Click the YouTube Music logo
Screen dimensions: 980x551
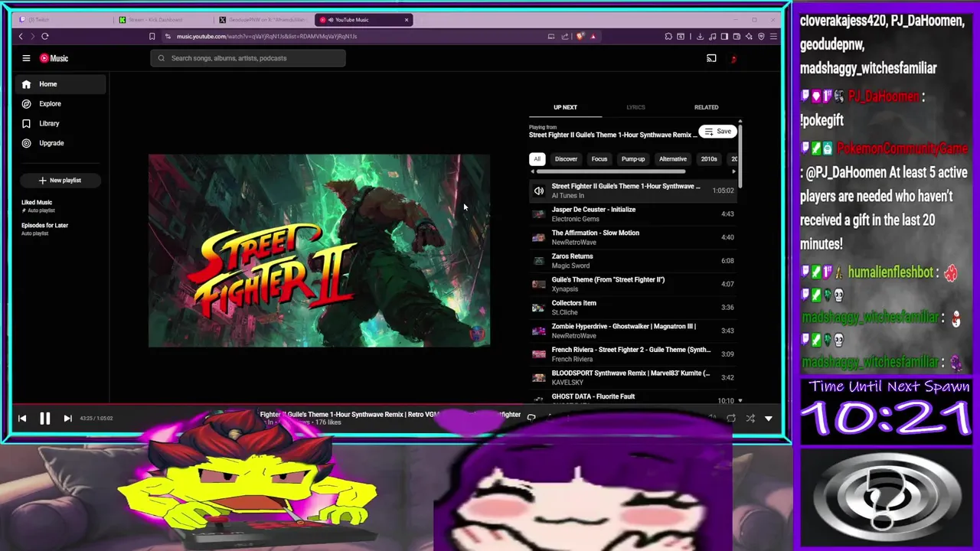(54, 58)
